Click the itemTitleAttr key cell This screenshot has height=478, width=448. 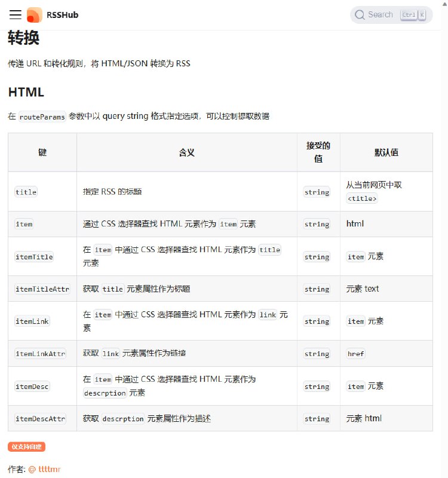tap(42, 289)
